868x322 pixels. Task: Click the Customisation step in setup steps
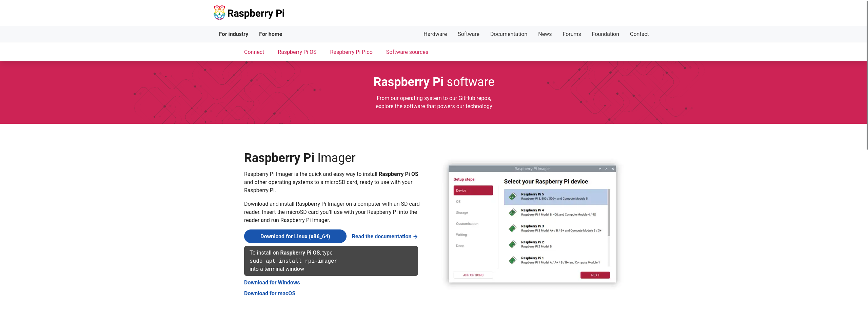point(467,224)
